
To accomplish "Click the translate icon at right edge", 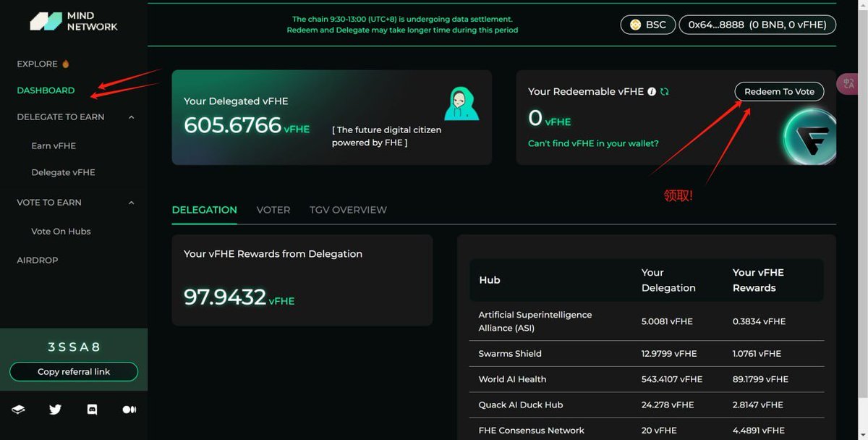I will (x=848, y=84).
